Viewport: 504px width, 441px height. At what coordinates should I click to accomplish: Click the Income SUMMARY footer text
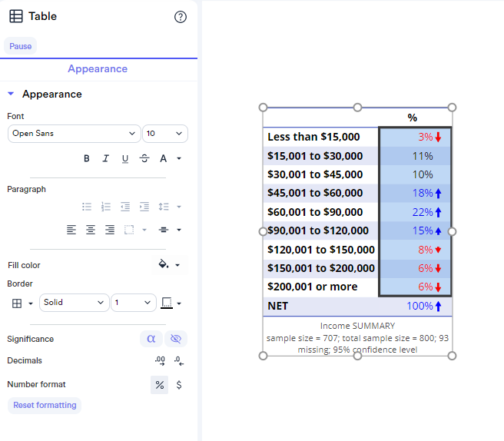click(357, 326)
